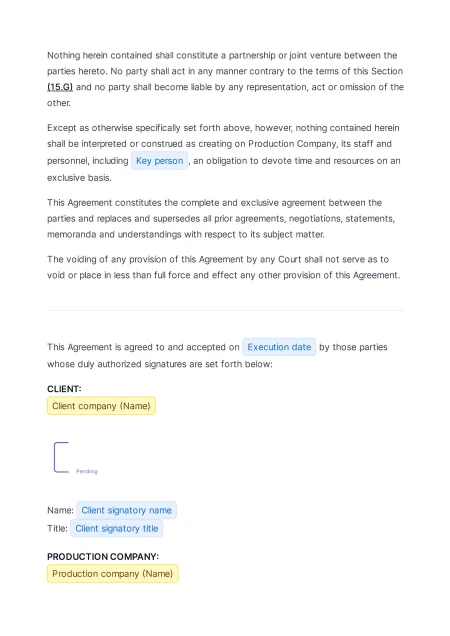
Task: Click the horizontal divider line above signatures
Action: (x=225, y=311)
